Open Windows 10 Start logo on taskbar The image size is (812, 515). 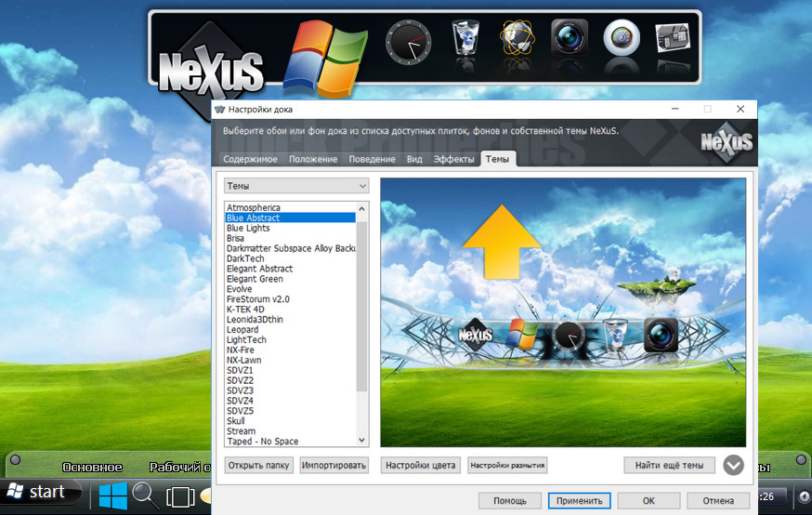coord(113,495)
